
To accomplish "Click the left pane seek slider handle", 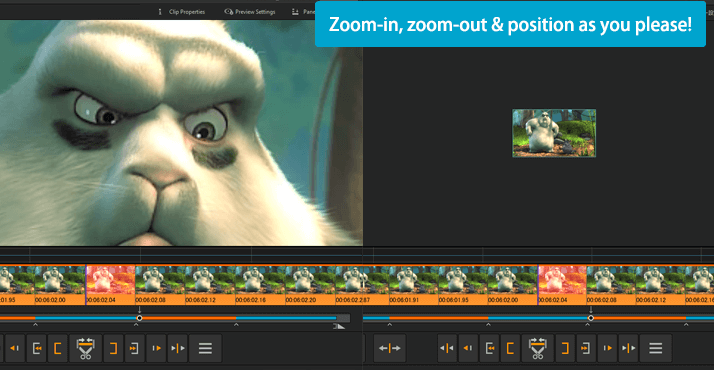I will coord(139,318).
